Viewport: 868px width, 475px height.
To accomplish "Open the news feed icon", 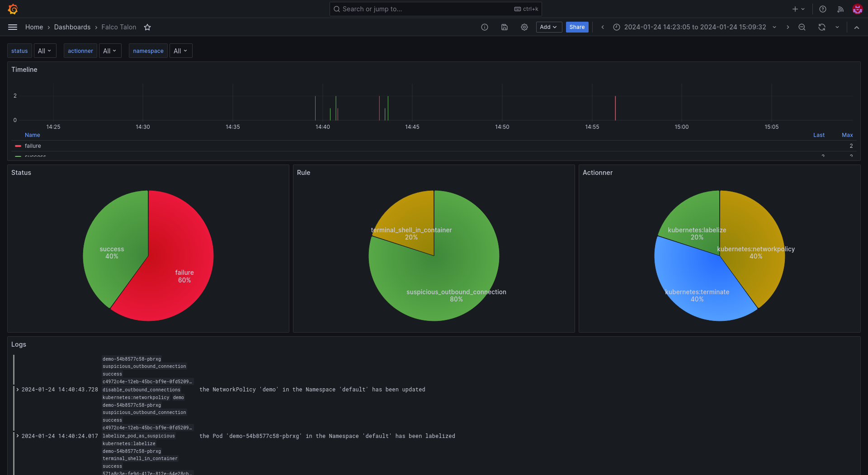I will pyautogui.click(x=840, y=9).
